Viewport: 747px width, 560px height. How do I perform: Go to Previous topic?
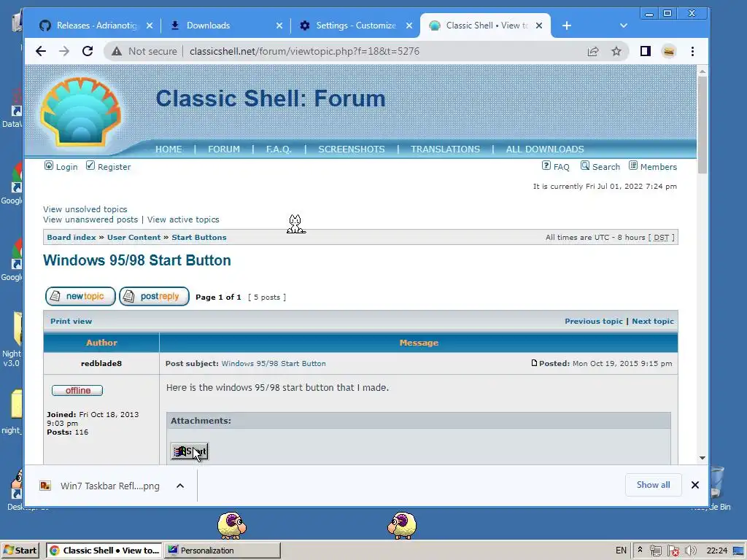[x=594, y=321]
